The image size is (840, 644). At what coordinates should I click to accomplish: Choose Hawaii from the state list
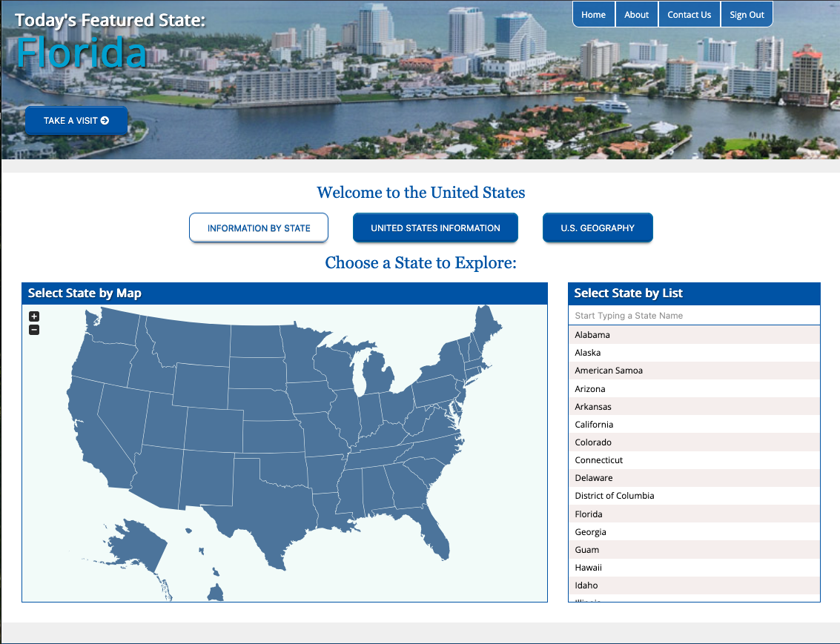[694, 568]
